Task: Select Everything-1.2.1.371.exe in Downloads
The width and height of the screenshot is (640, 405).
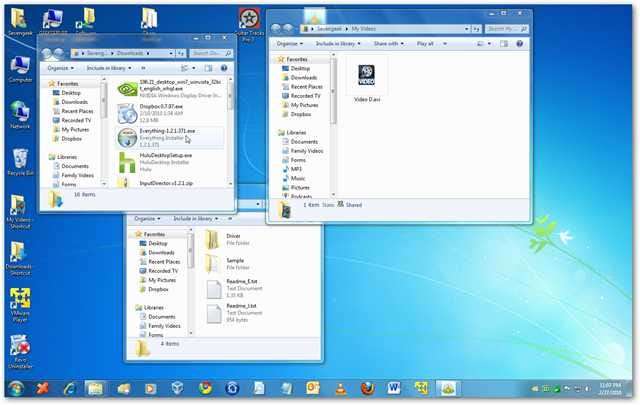Action: [171, 138]
